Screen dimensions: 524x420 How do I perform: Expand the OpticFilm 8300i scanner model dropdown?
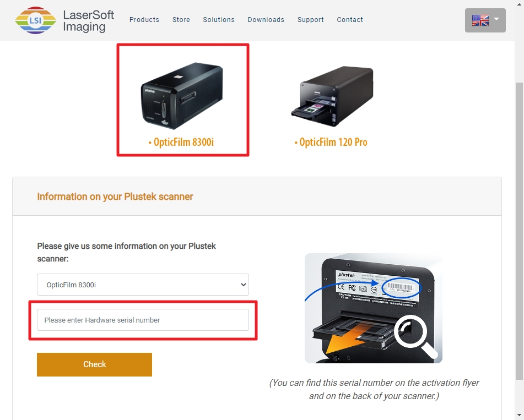[143, 285]
